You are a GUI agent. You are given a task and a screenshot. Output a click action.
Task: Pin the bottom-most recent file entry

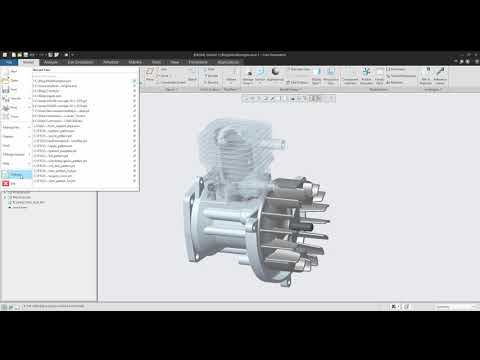(134, 181)
